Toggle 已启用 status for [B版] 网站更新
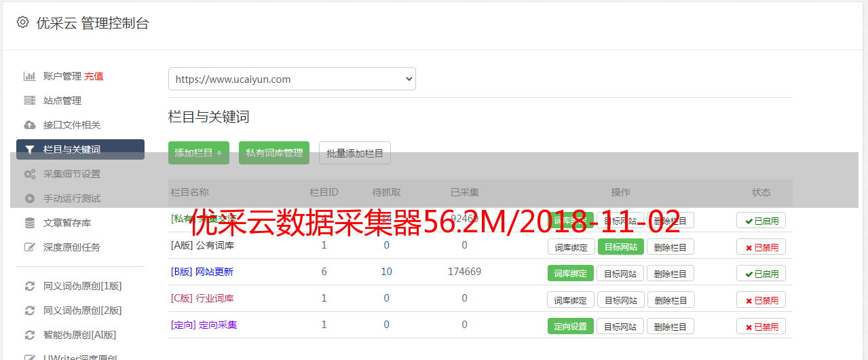The height and width of the screenshot is (360, 868). [x=761, y=273]
